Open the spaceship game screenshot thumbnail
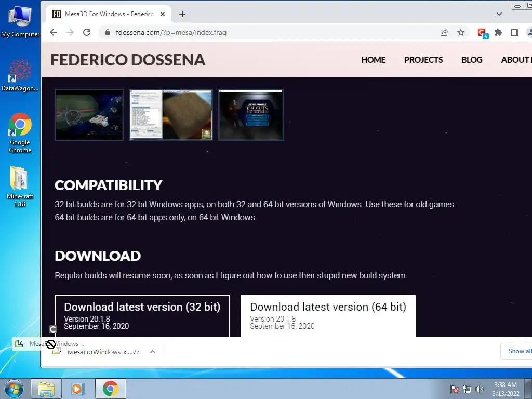Image resolution: width=532 pixels, height=399 pixels. 89,115
